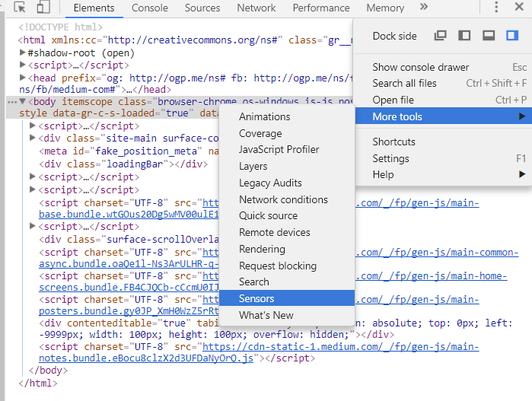Open Quick source tool
Image resolution: width=532 pixels, height=401 pixels.
point(287,215)
